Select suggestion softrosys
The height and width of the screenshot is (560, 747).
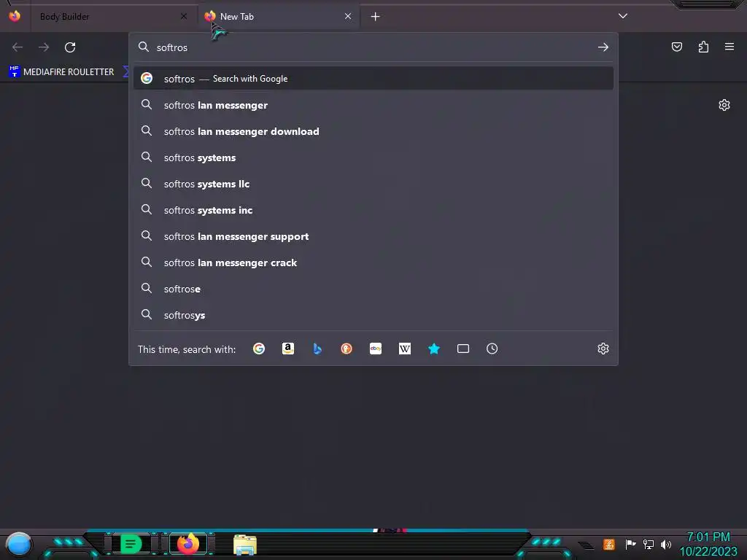(x=373, y=315)
